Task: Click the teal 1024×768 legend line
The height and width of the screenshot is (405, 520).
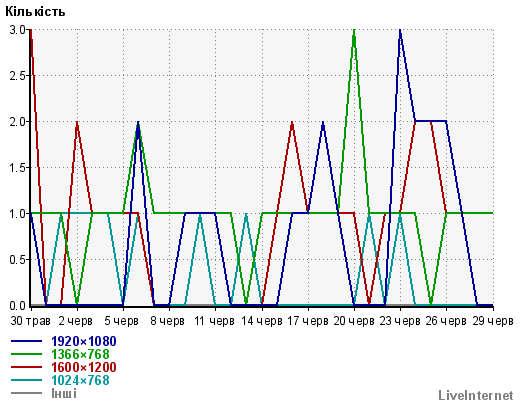Action: click(27, 380)
